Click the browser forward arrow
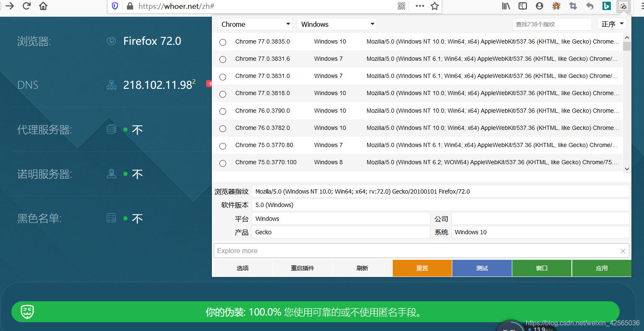 (10, 6)
